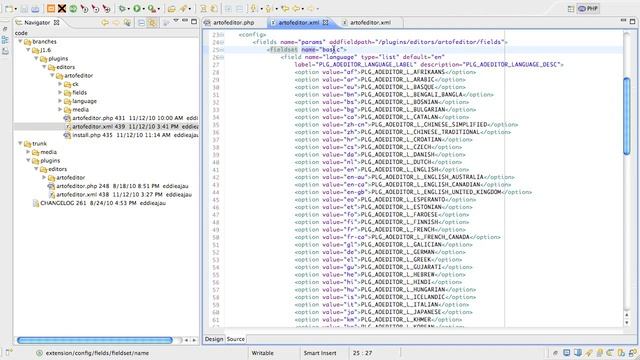Select artofeditor.php 431 in Navigator
The height and width of the screenshot is (360, 640).
[131, 118]
